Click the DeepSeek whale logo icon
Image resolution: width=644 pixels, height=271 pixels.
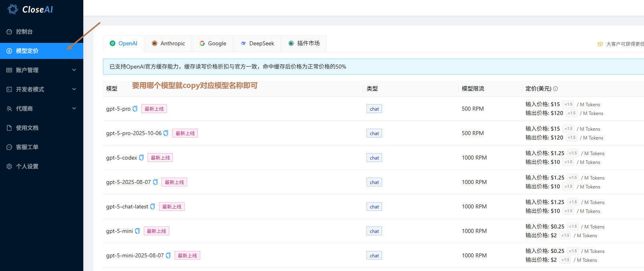(x=244, y=43)
